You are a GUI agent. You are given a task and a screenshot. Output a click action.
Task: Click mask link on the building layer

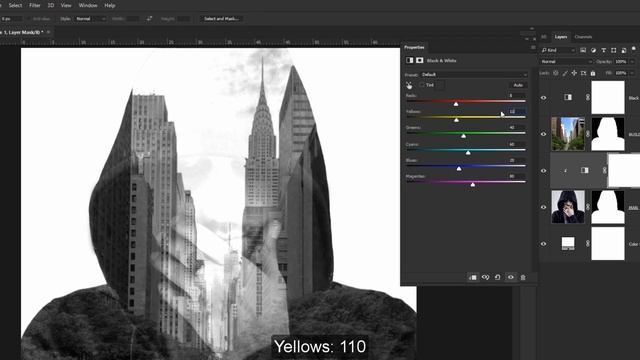(588, 134)
